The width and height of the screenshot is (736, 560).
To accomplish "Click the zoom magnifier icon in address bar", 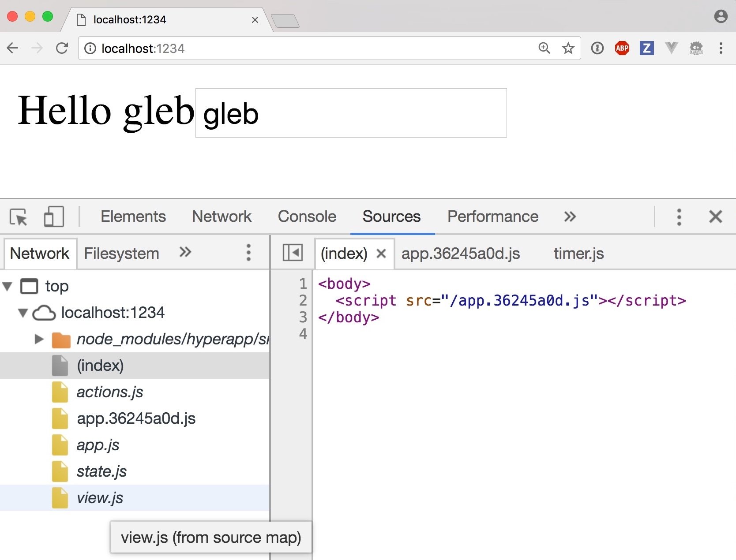I will pyautogui.click(x=544, y=48).
